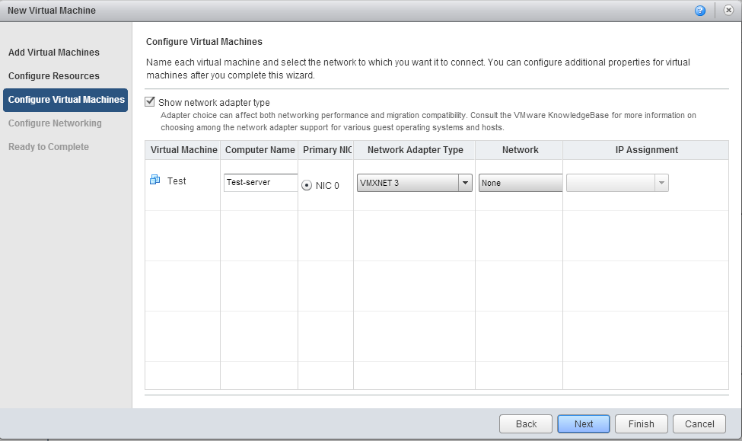Select the Test row name text
Screen dimensions: 742x441
(x=177, y=181)
